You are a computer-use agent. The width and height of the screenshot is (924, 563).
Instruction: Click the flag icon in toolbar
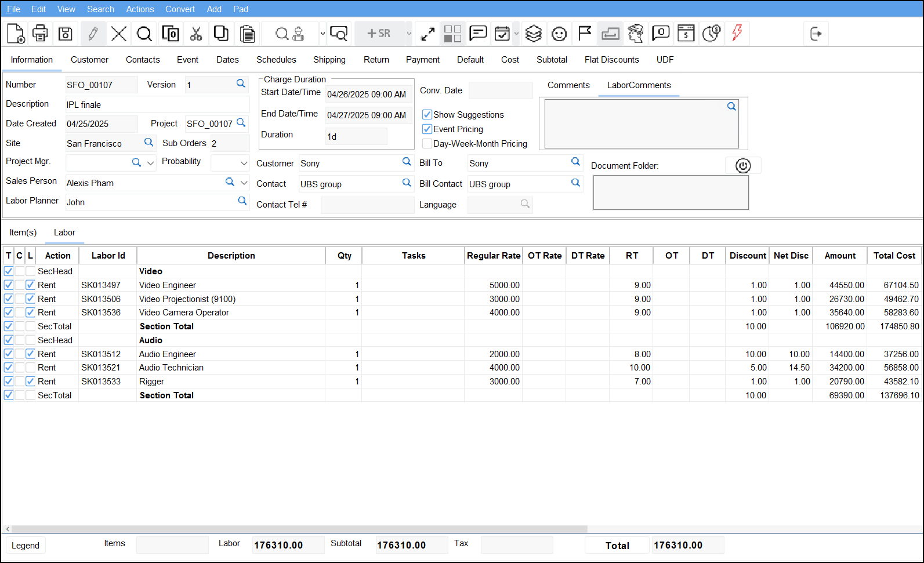tap(585, 34)
